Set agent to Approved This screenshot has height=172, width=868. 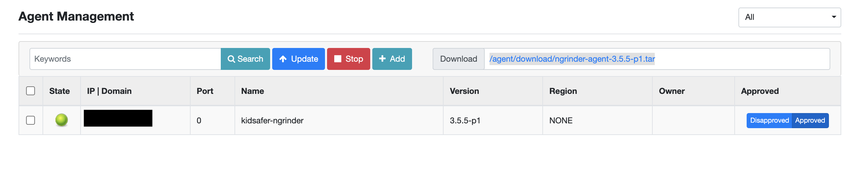(x=810, y=121)
